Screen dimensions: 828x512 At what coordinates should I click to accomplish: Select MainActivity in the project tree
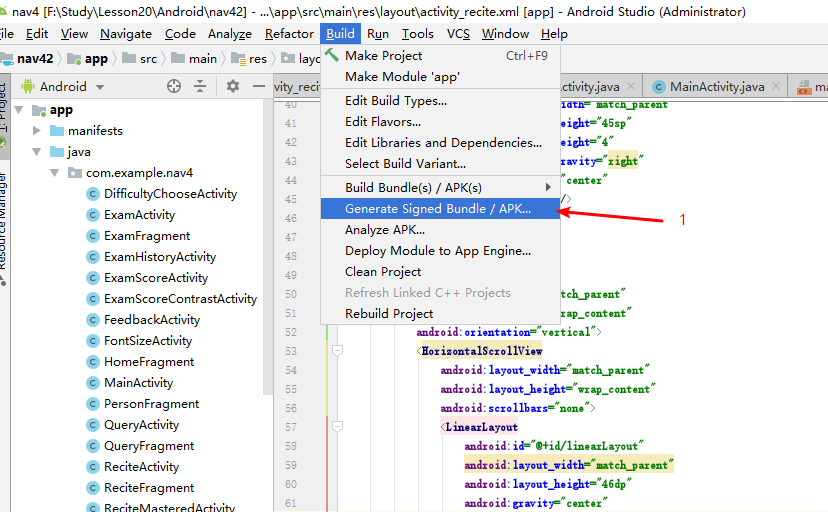pos(138,383)
